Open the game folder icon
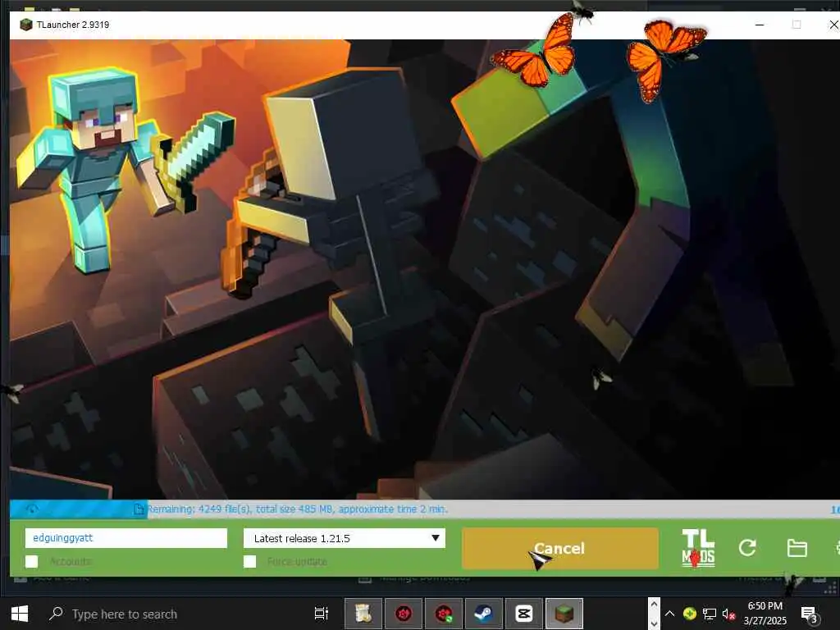 (797, 548)
